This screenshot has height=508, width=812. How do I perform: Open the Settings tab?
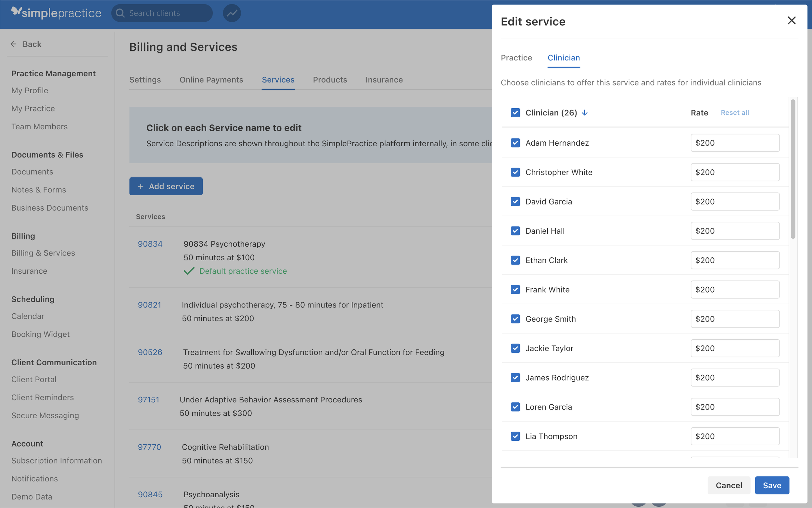(x=145, y=80)
